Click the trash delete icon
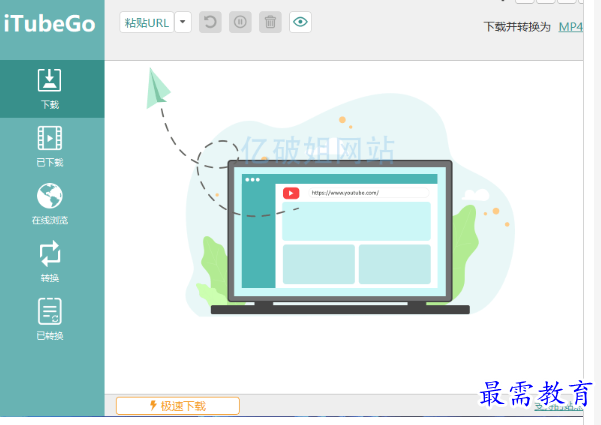Image resolution: width=601 pixels, height=425 pixels. pyautogui.click(x=270, y=22)
